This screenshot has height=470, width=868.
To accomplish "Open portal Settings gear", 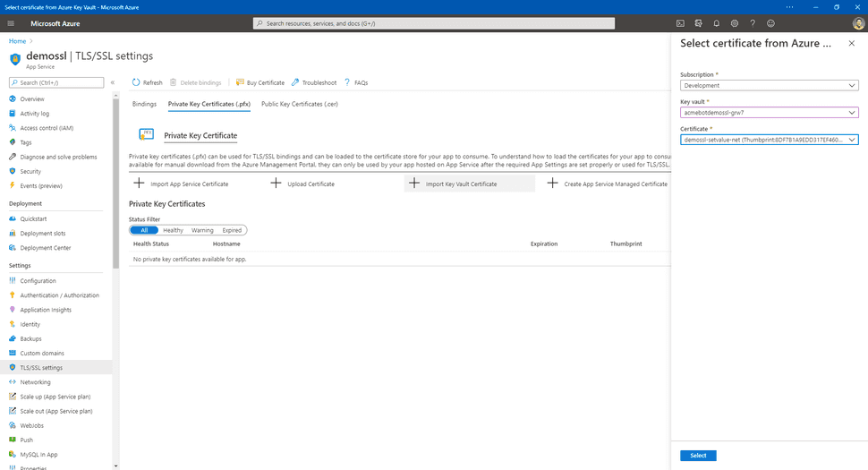I will (x=735, y=23).
